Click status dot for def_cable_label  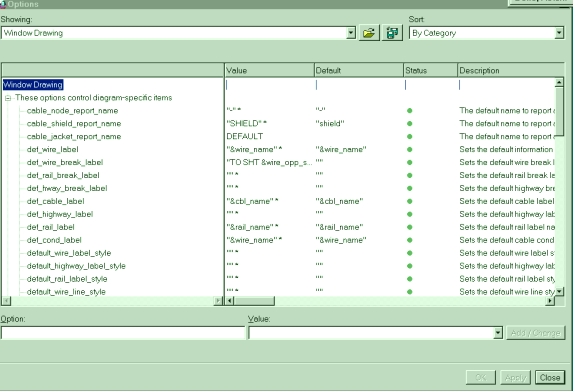pyautogui.click(x=410, y=201)
